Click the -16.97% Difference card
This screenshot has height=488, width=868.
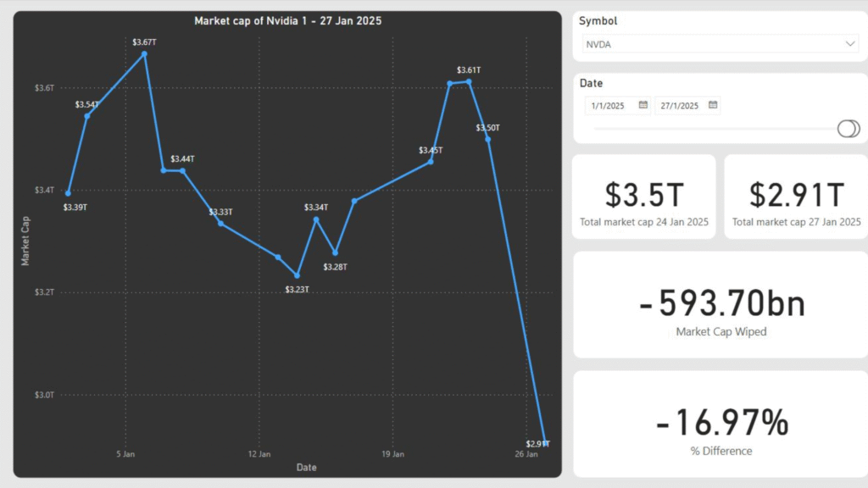click(721, 424)
